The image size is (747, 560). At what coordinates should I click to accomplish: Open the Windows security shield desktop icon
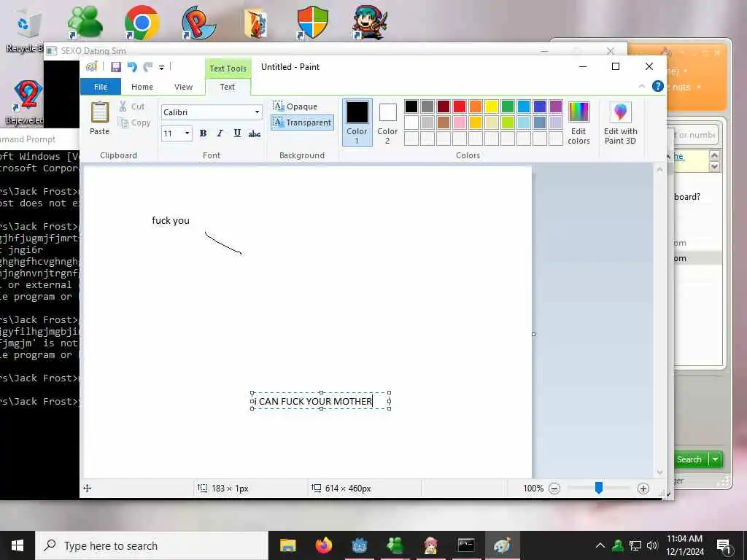312,23
